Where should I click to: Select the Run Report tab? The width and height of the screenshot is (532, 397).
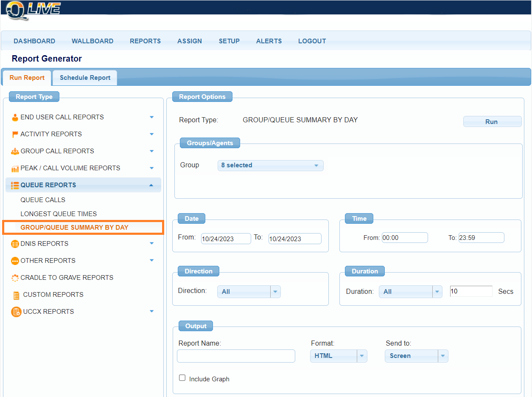click(27, 78)
